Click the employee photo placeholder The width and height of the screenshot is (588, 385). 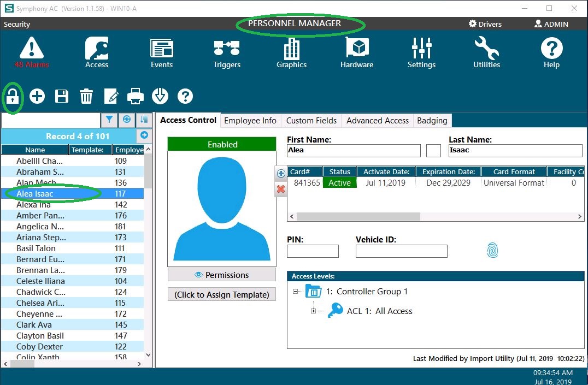pos(222,209)
